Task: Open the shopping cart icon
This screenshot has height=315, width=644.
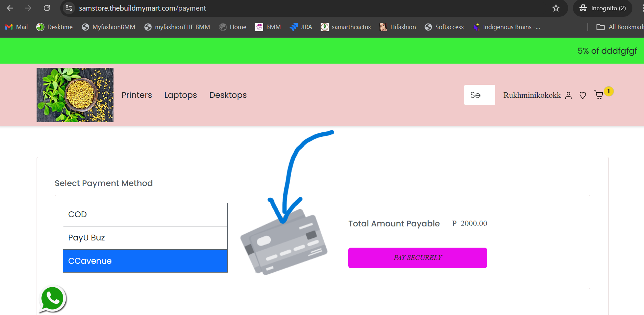Action: point(599,95)
